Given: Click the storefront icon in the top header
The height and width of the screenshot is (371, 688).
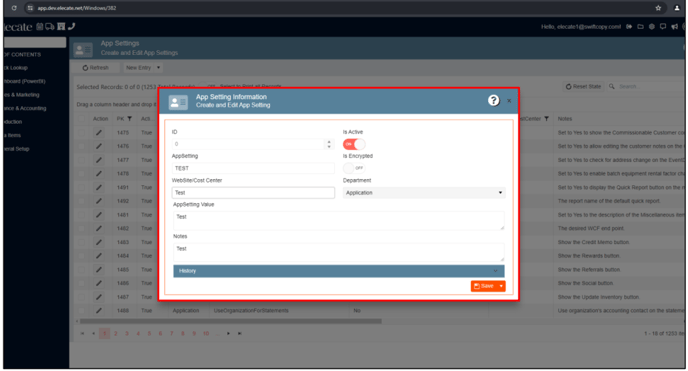Looking at the screenshot, I should 61,26.
